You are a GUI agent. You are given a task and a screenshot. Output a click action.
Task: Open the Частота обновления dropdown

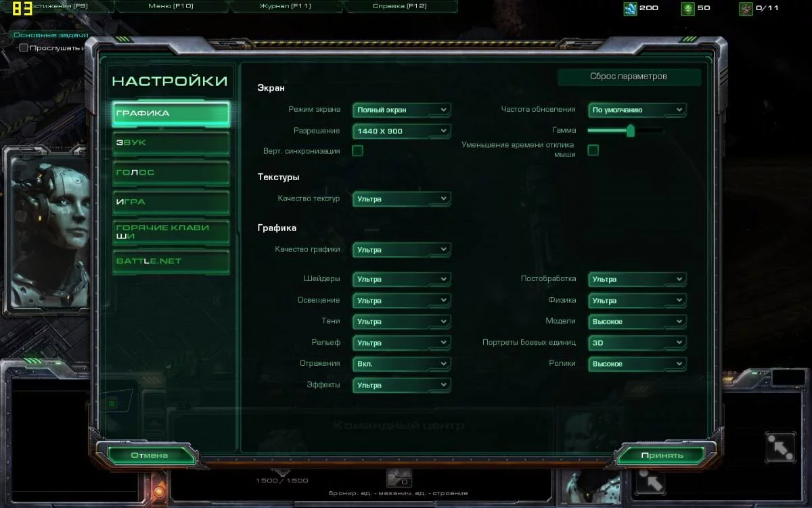click(637, 110)
